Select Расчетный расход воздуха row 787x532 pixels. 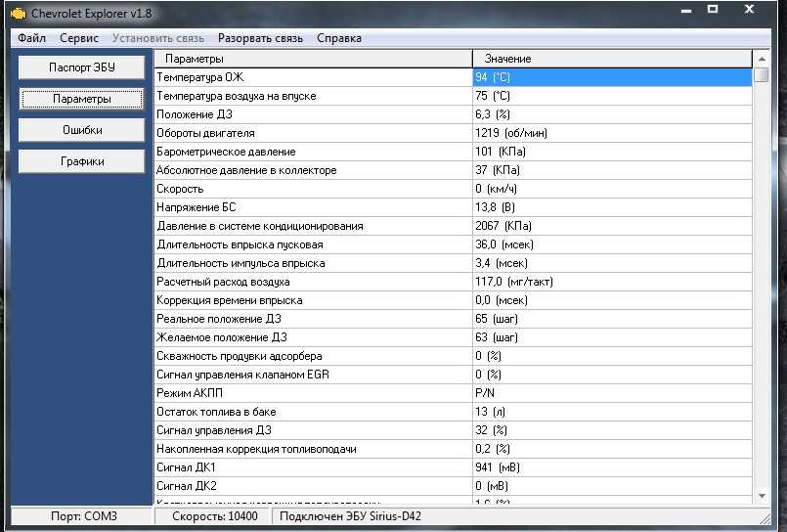[x=453, y=282]
